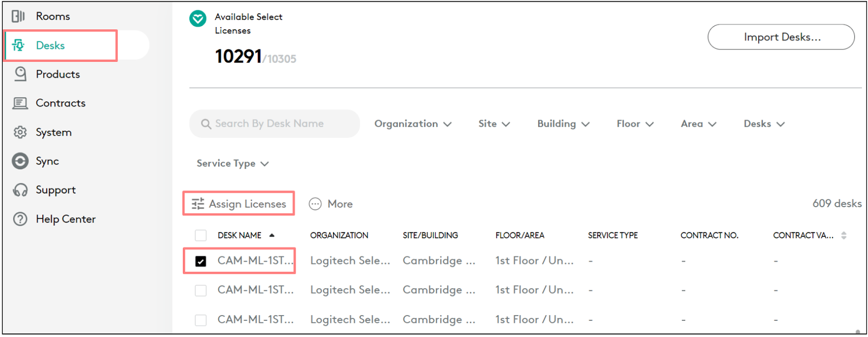Go to the Help Center section
The image size is (868, 337).
(x=19, y=219)
